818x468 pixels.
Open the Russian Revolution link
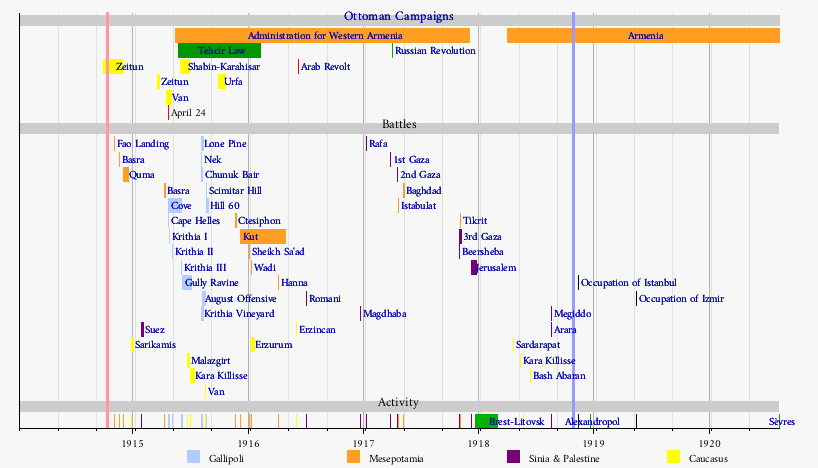tap(435, 51)
